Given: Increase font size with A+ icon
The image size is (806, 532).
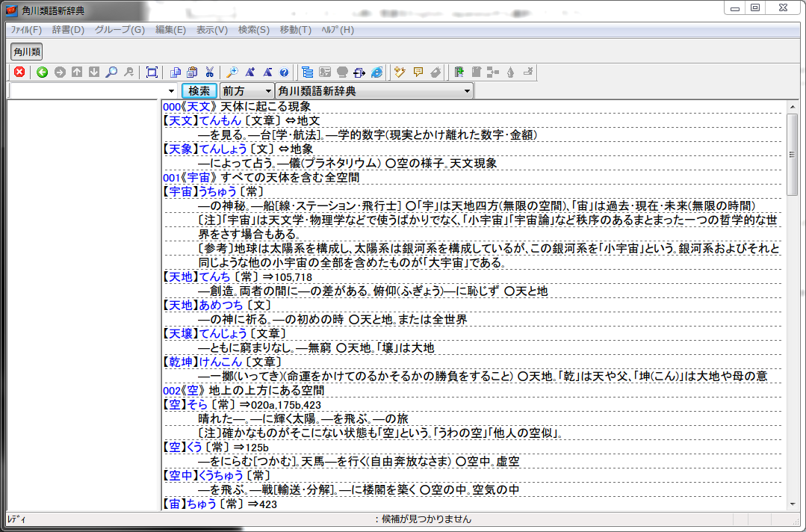Looking at the screenshot, I should (249, 72).
